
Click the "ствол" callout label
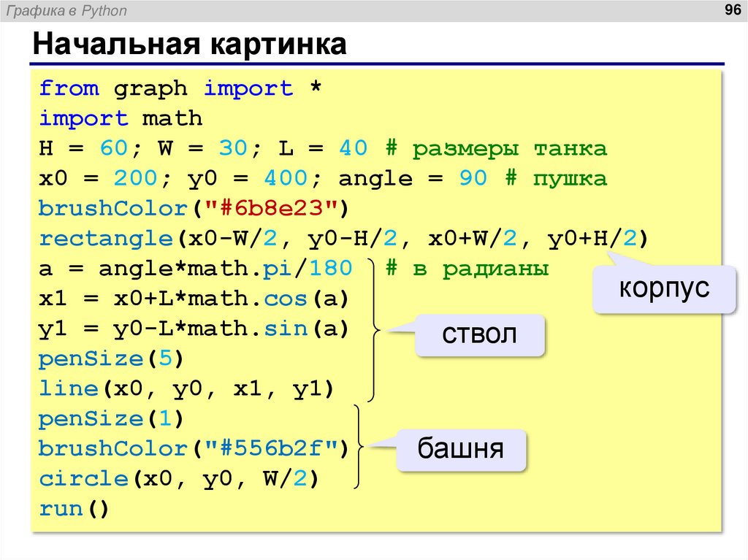[479, 334]
